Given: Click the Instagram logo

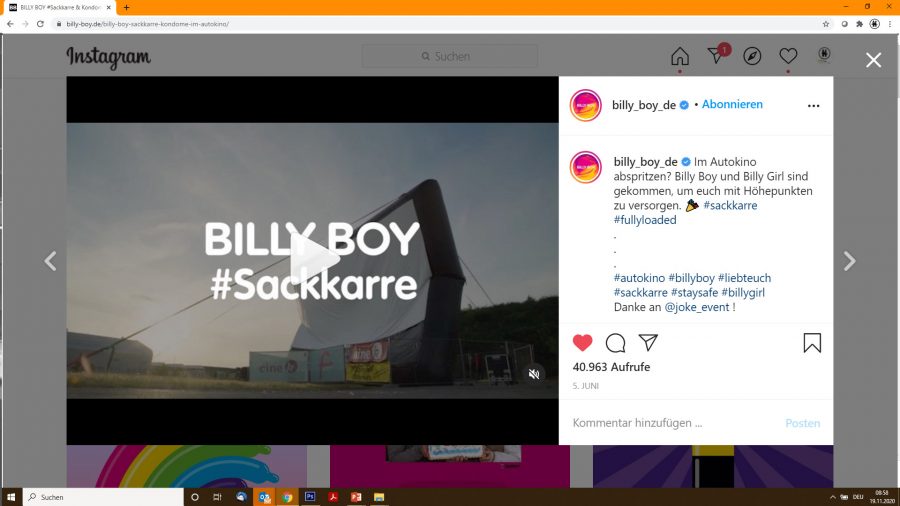Looking at the screenshot, I should pos(108,57).
